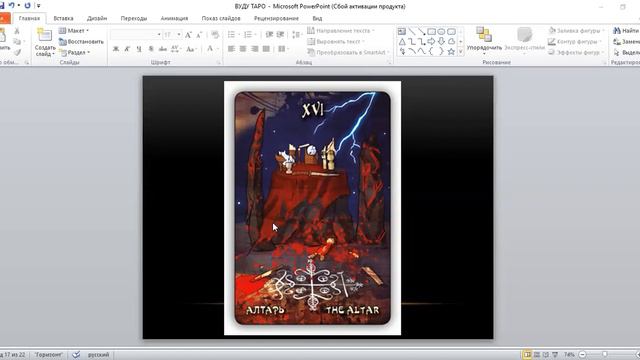Open the Анимация tab

(x=174, y=18)
